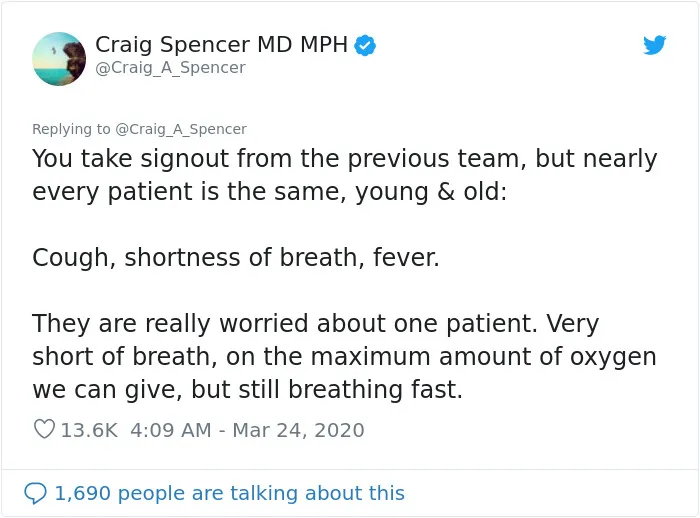
Task: Open the 4:09 AM timestamp
Action: tap(171, 430)
